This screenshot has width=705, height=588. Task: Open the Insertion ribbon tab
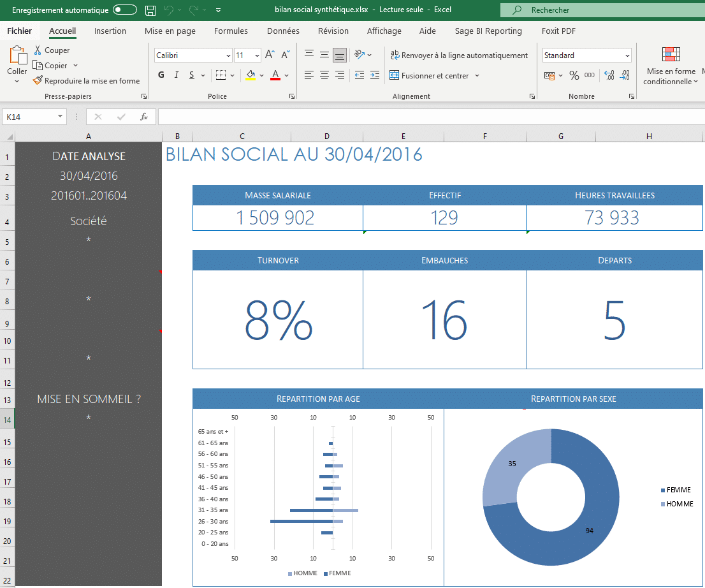click(x=110, y=31)
